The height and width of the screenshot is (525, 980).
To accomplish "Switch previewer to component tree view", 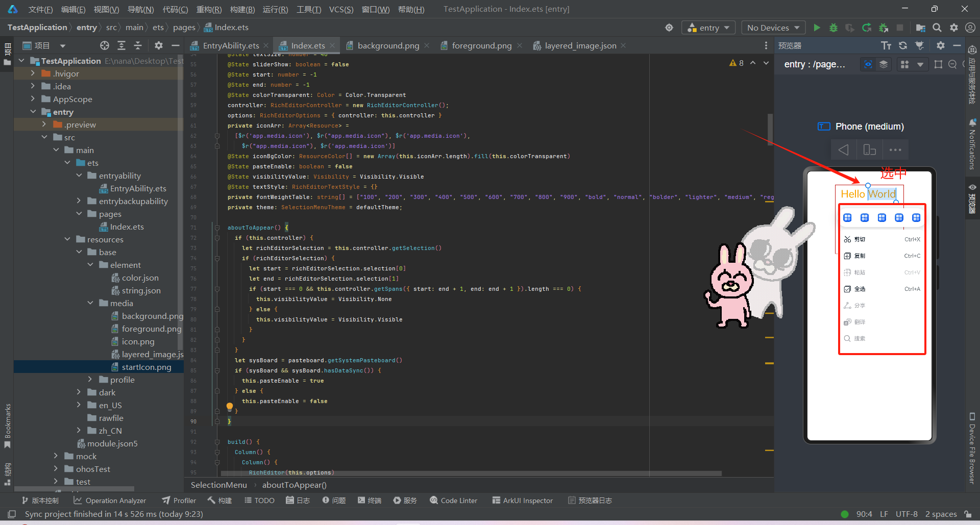I will (x=884, y=64).
